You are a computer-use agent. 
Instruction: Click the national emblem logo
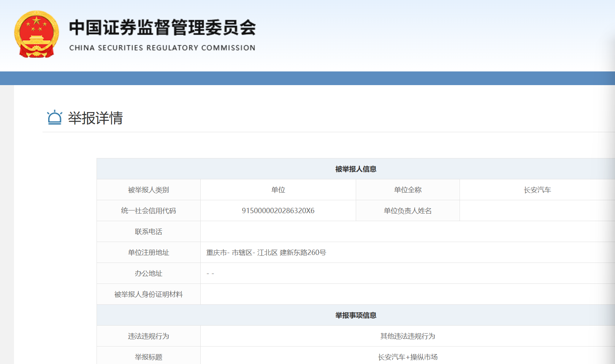click(x=36, y=34)
